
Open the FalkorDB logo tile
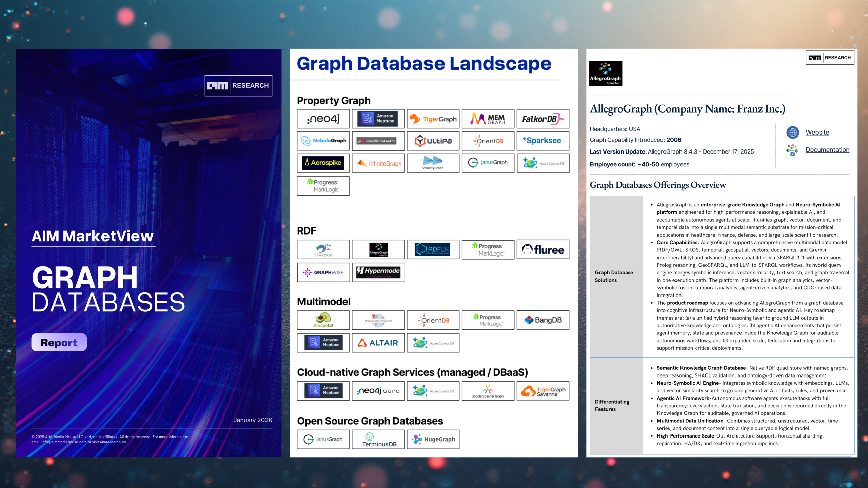(543, 119)
